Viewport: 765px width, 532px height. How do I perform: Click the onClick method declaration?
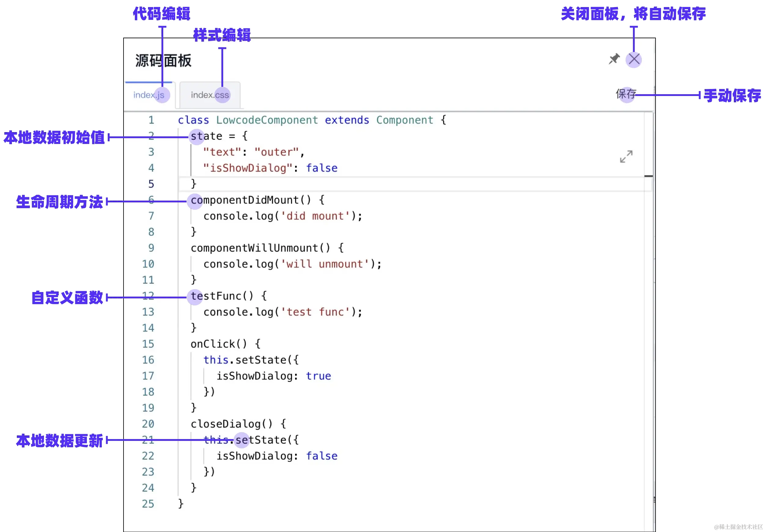pyautogui.click(x=212, y=344)
